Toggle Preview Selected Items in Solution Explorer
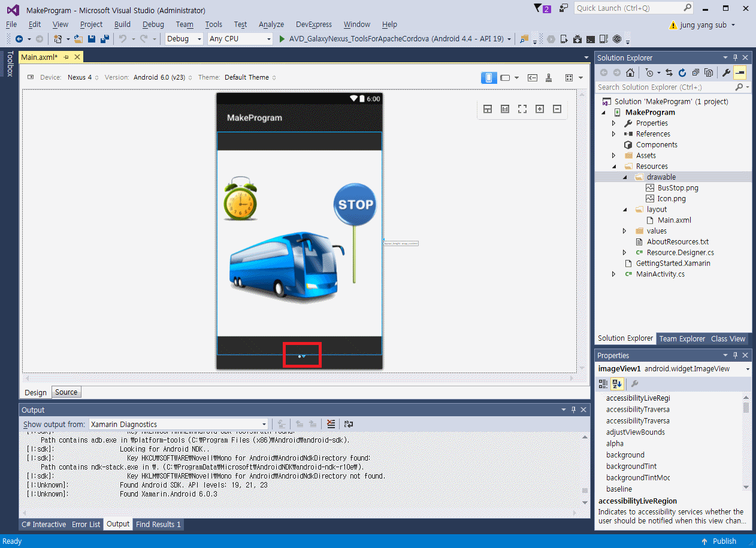 click(740, 72)
